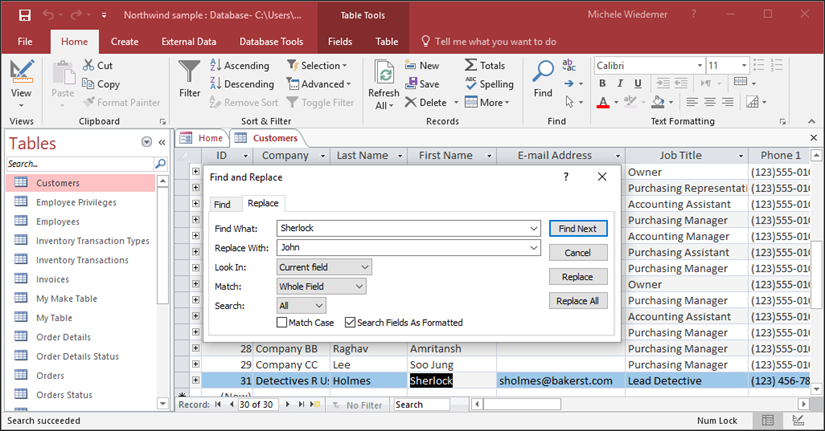The width and height of the screenshot is (825, 431).
Task: Uncheck Search Fields As Formatted
Action: [x=350, y=322]
